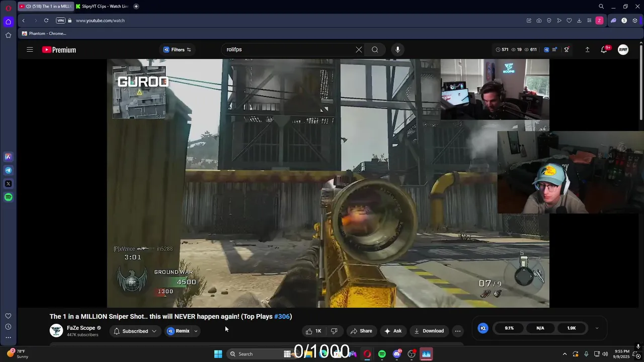The width and height of the screenshot is (644, 362).
Task: Open a new tab with plus button
Action: point(136,7)
